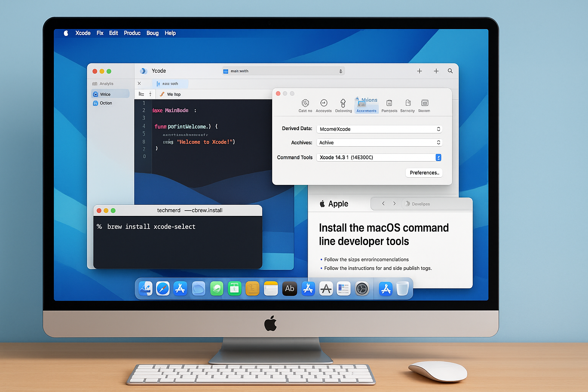Viewport: 588px width, 392px height.
Task: Click the We llop breadcrumb in the editor
Action: (x=170, y=94)
